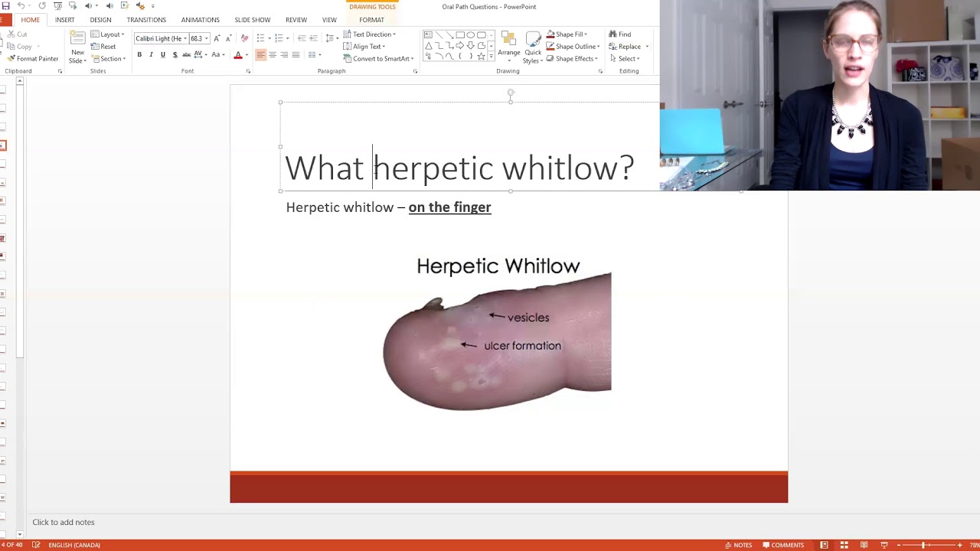Decrease the list indent level
Image resolution: width=980 pixels, height=551 pixels.
click(302, 38)
